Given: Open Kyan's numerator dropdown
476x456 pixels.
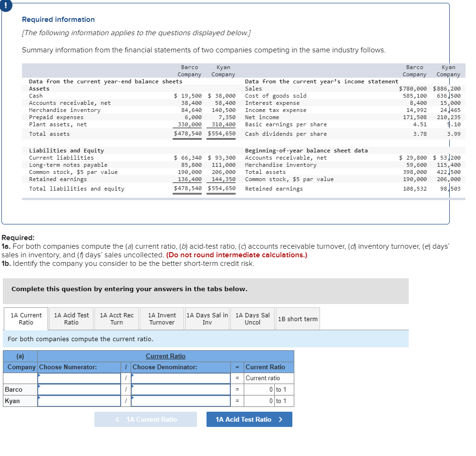Looking at the screenshot, I should [x=79, y=401].
